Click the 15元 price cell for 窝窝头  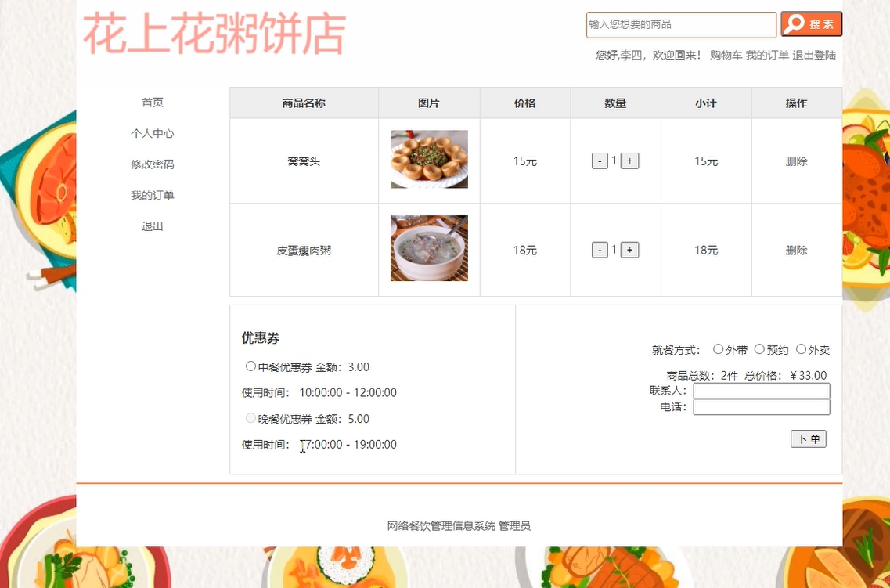pos(525,161)
